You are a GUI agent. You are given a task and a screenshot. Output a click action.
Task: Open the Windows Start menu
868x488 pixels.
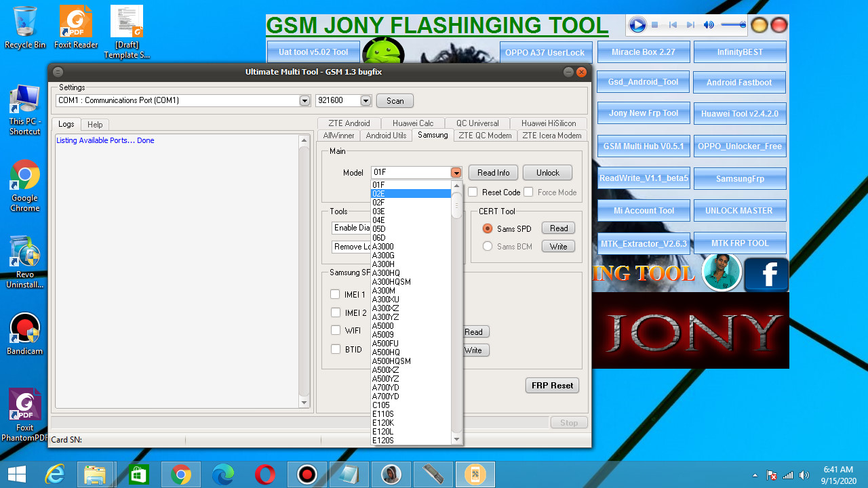(x=16, y=474)
